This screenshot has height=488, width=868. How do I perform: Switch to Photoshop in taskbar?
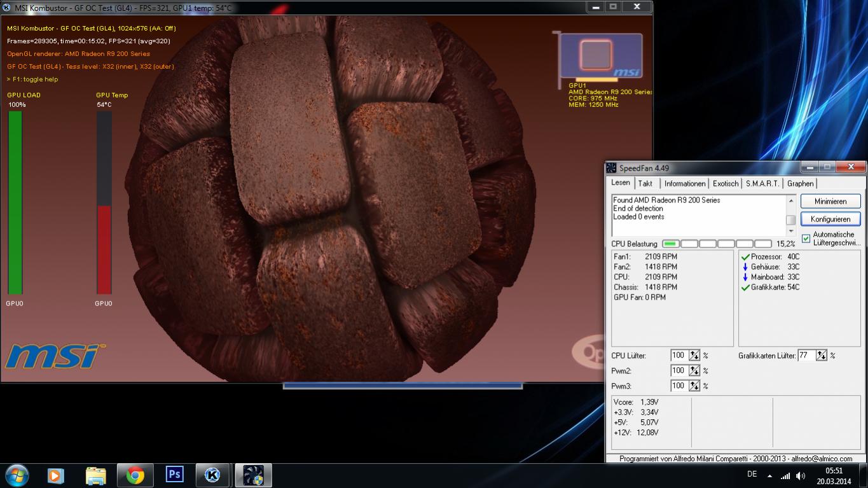(x=174, y=475)
